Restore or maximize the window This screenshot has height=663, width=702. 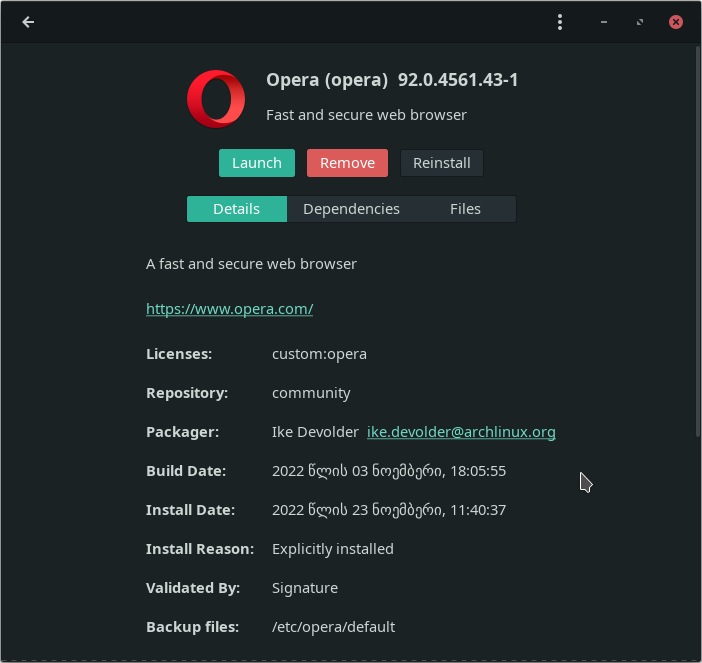tap(640, 22)
